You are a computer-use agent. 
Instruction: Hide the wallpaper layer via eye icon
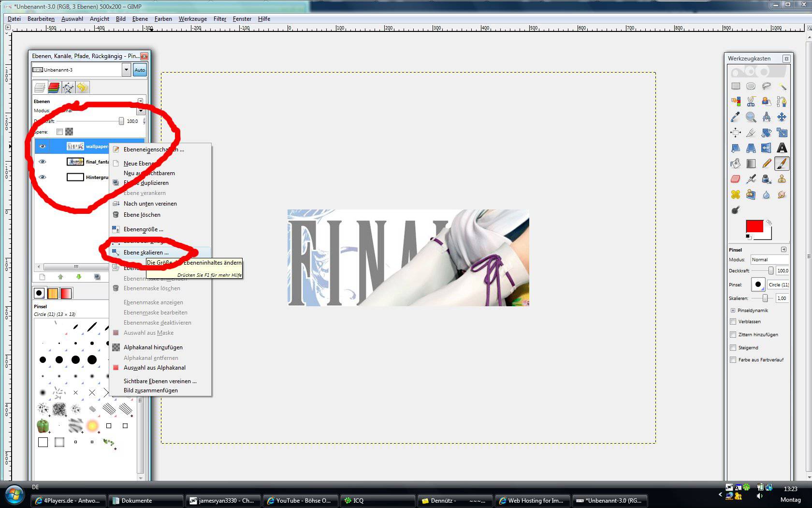click(x=43, y=146)
